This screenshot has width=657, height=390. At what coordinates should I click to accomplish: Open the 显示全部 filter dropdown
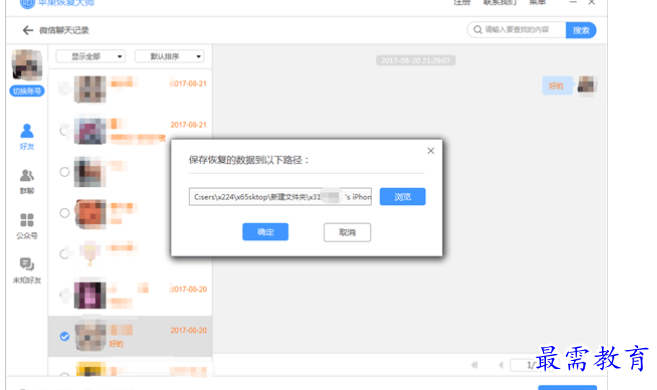coord(91,56)
